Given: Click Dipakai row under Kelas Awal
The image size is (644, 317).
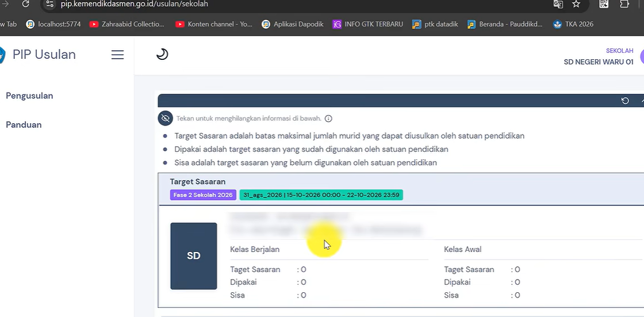Looking at the screenshot, I should click(x=482, y=282).
